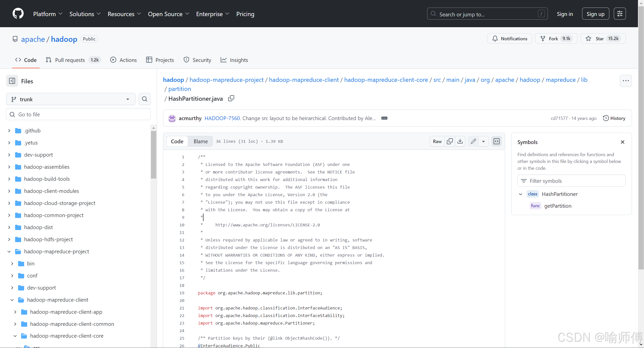The image size is (644, 348).
Task: Go to the Actions tab
Action: 123,60
